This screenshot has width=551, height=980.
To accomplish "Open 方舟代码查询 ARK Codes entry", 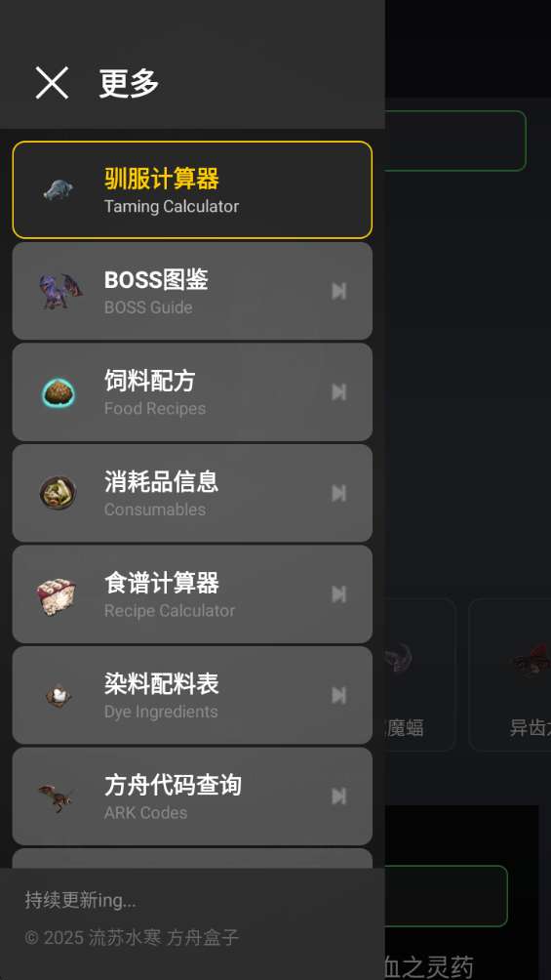I will pos(192,796).
